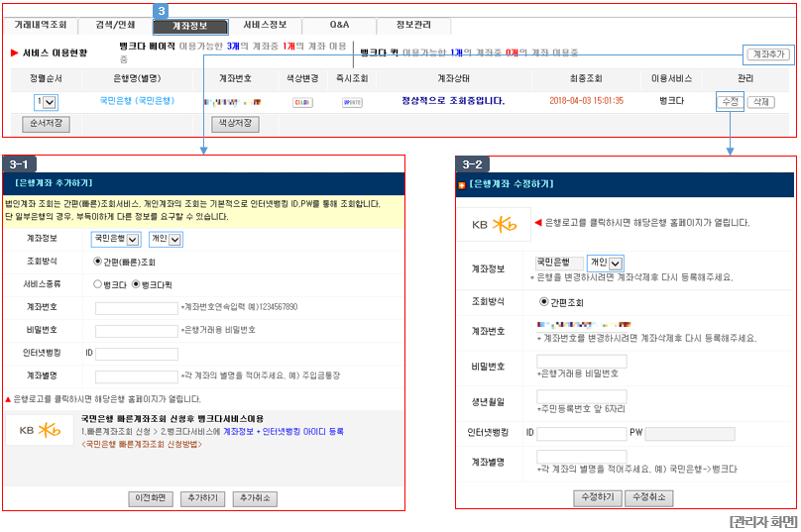Image resolution: width=801 pixels, height=532 pixels.
Task: Click 계좌별명 field in edit-account panel
Action: (x=582, y=457)
